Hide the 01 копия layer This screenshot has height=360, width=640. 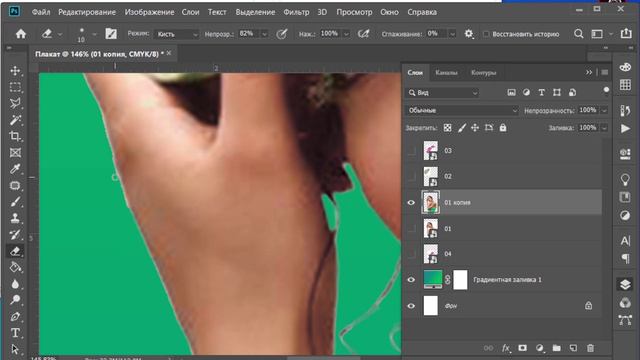click(x=411, y=202)
